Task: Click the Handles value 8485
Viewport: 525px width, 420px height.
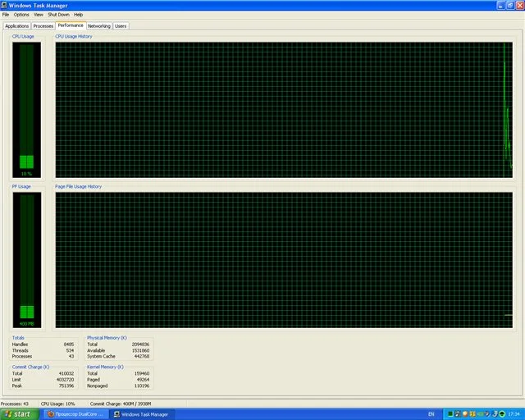Action: click(69, 345)
